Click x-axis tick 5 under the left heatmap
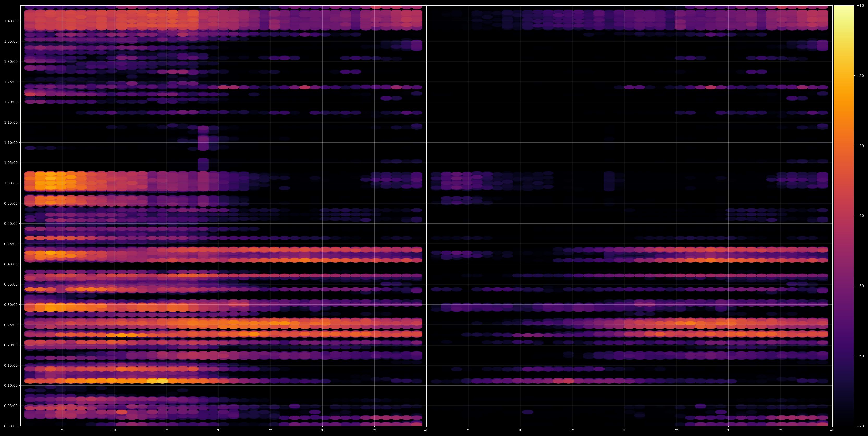The width and height of the screenshot is (868, 436). click(62, 430)
